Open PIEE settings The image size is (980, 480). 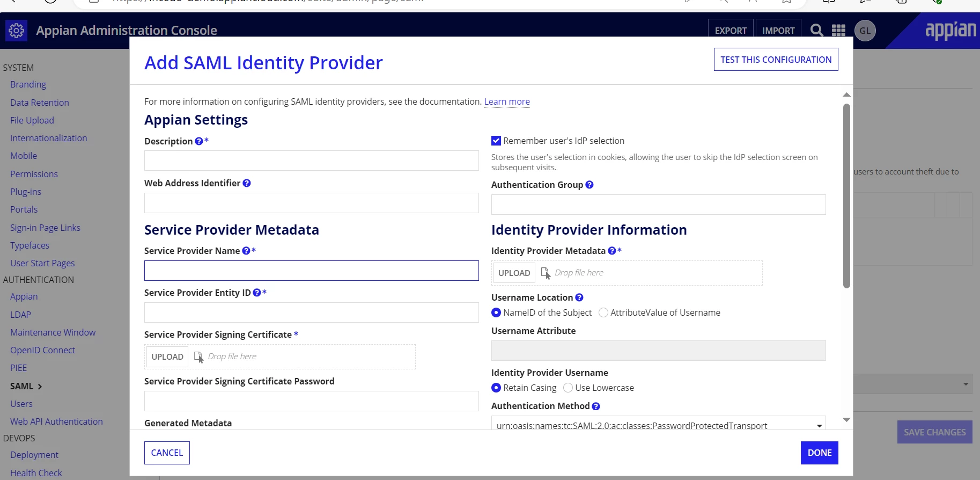coord(18,368)
